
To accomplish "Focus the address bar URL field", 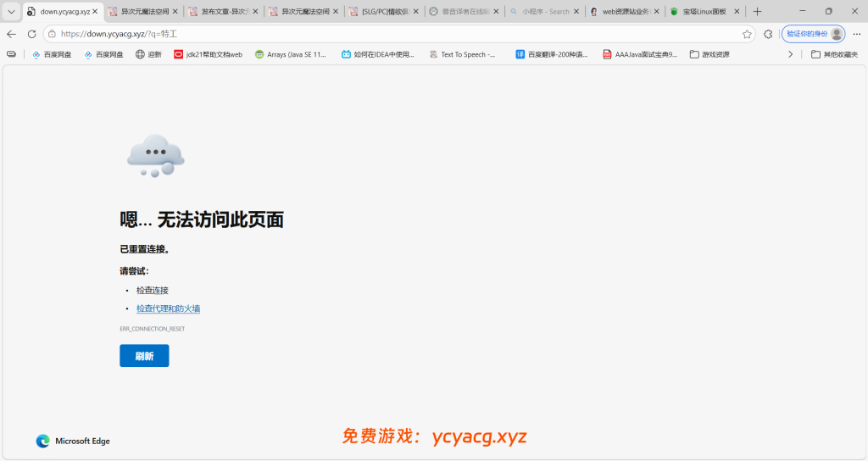I will [x=381, y=34].
